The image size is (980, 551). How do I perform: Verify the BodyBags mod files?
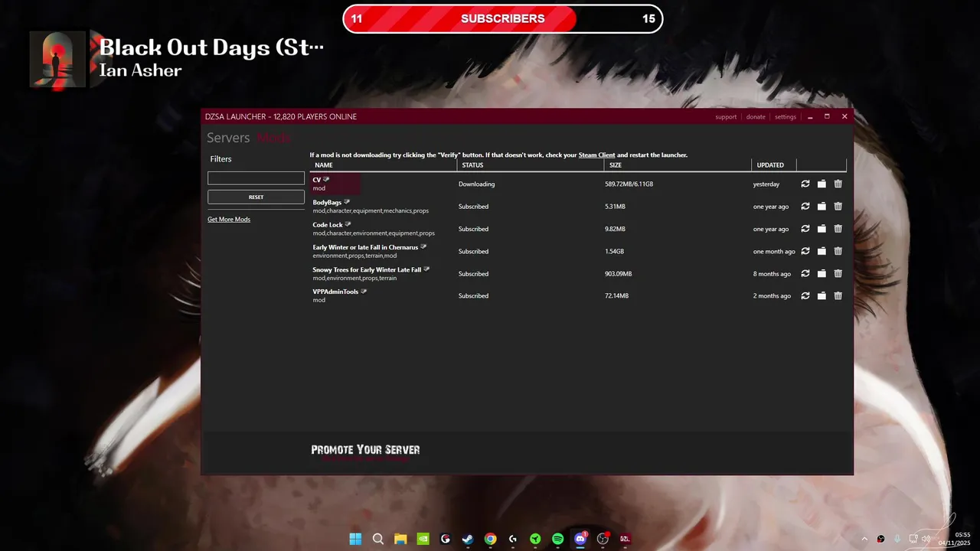point(805,206)
